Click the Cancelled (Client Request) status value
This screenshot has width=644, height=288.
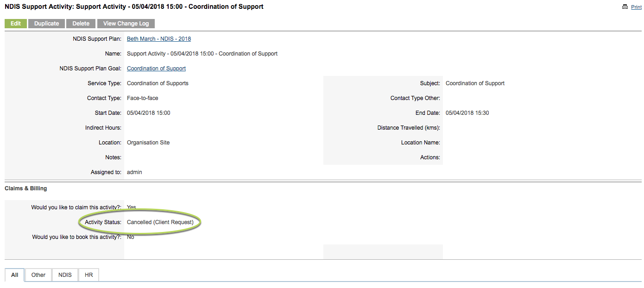tap(160, 222)
